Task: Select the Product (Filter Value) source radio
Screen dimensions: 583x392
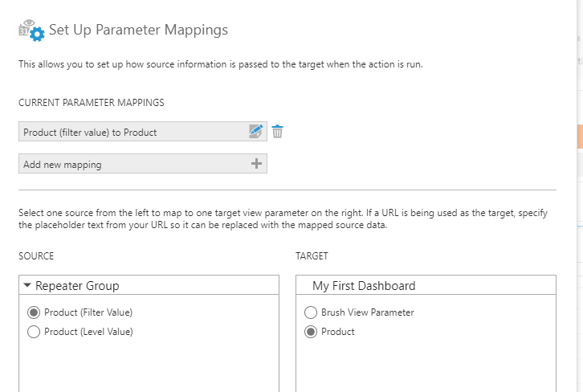Action: click(33, 312)
